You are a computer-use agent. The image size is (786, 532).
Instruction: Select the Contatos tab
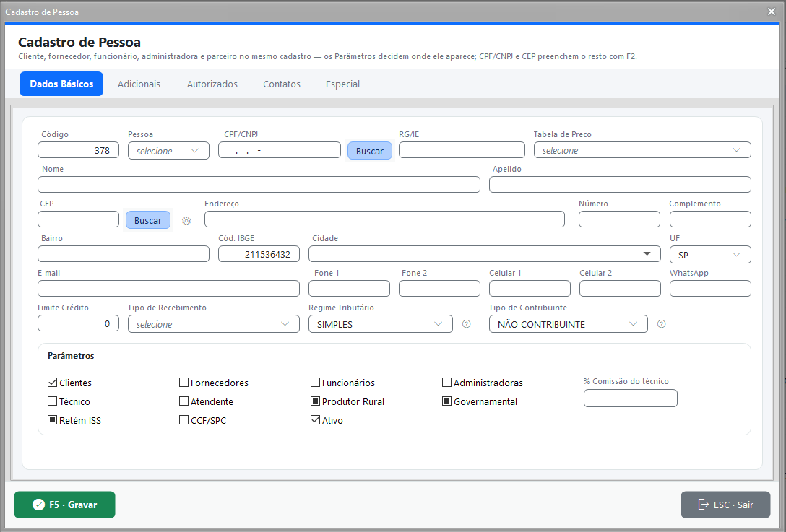coord(282,84)
